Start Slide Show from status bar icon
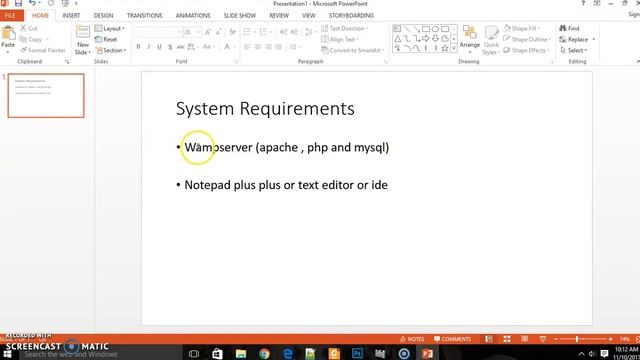Viewport: 640px width, 360px height. click(542, 339)
